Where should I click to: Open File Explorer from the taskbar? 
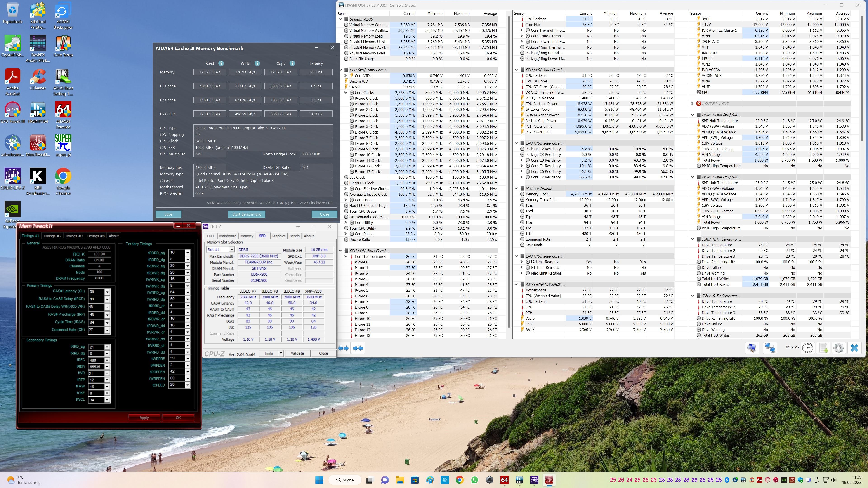(400, 480)
